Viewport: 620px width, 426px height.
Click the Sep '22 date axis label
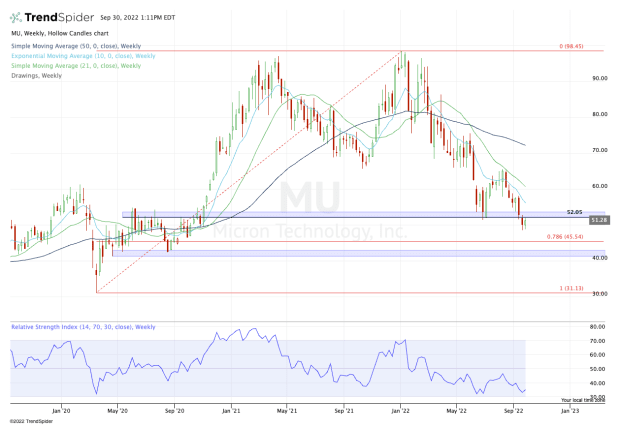point(513,411)
